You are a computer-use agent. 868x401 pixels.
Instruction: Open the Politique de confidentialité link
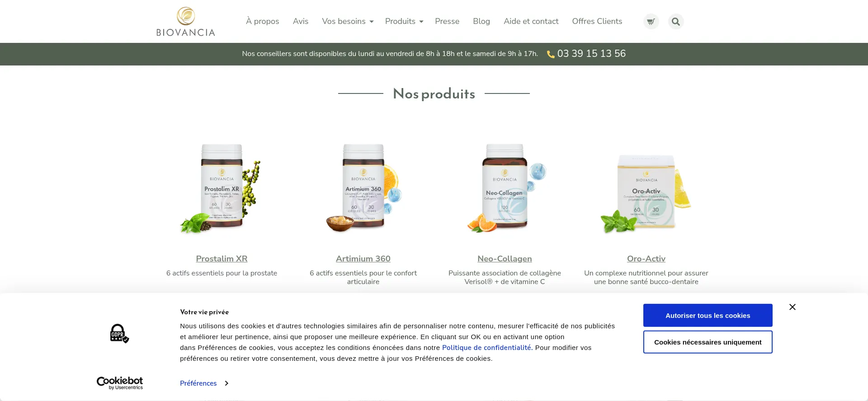tap(486, 348)
